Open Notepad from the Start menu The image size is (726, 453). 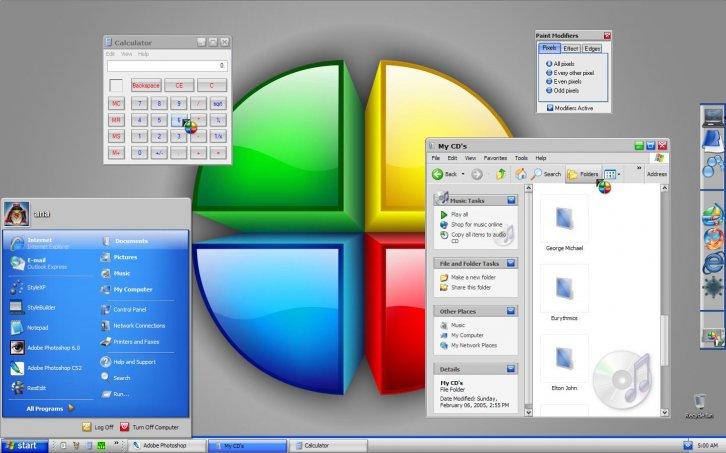point(30,327)
